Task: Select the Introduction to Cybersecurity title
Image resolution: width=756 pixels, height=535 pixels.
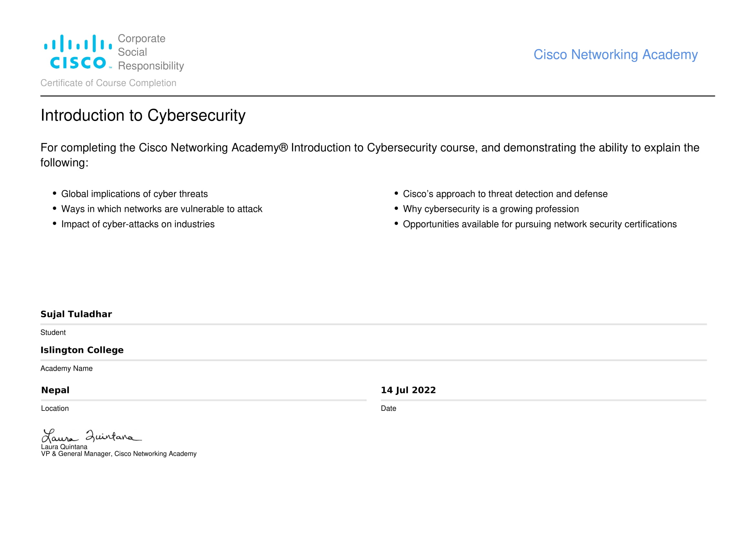Action: (143, 115)
